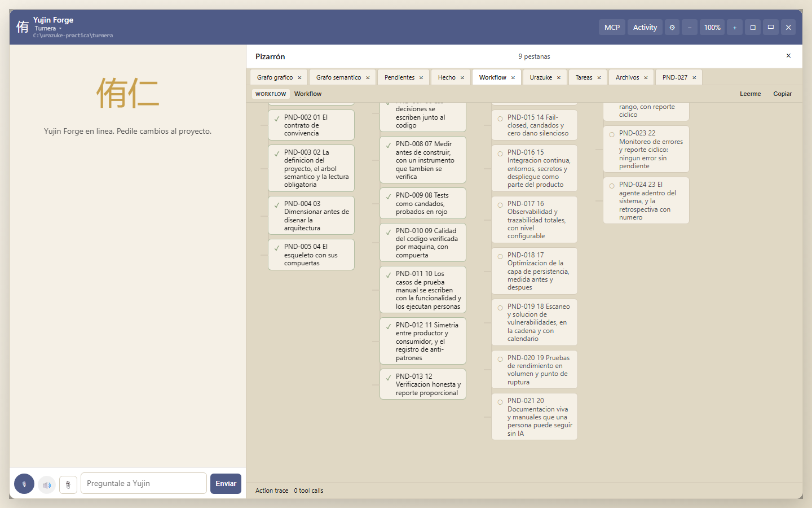Viewport: 812px width, 508px height.
Task: Close the Grafo grafico tab
Action: 299,78
